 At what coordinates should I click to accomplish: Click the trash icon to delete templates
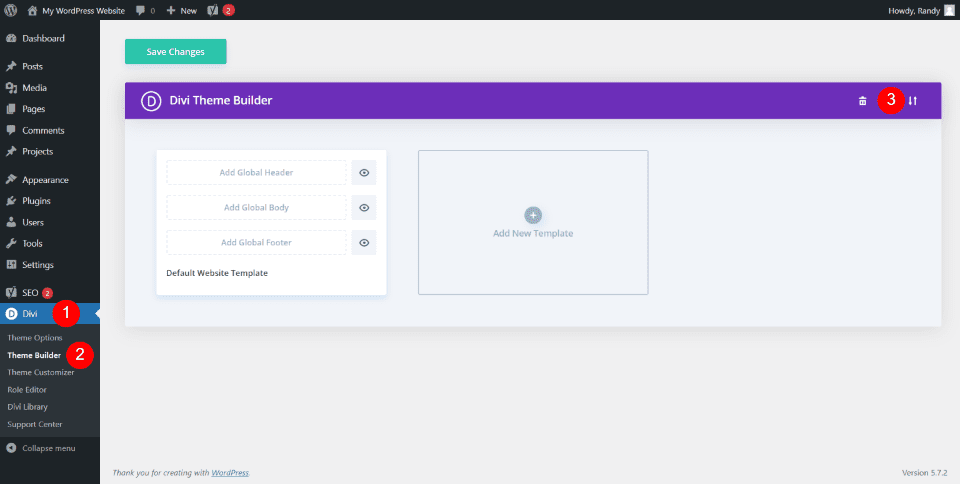click(x=863, y=101)
